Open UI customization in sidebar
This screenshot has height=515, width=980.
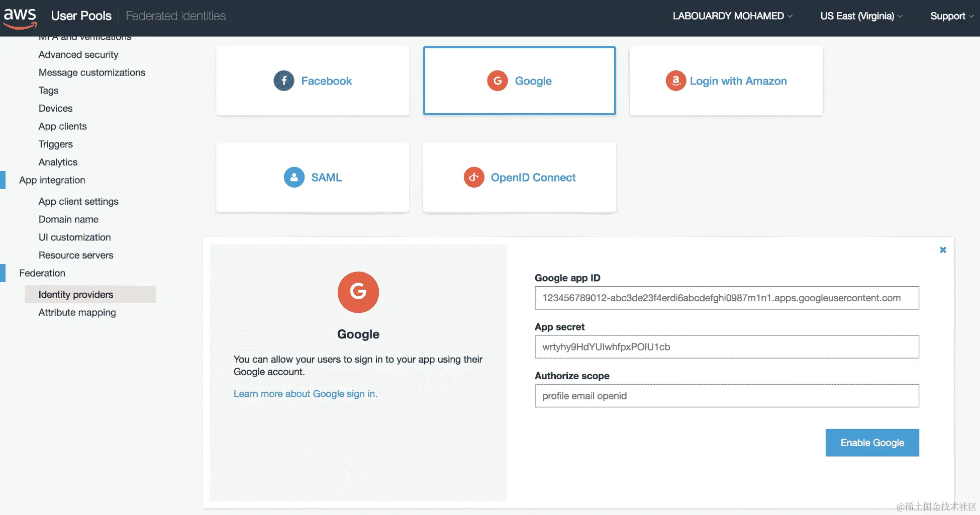click(74, 237)
